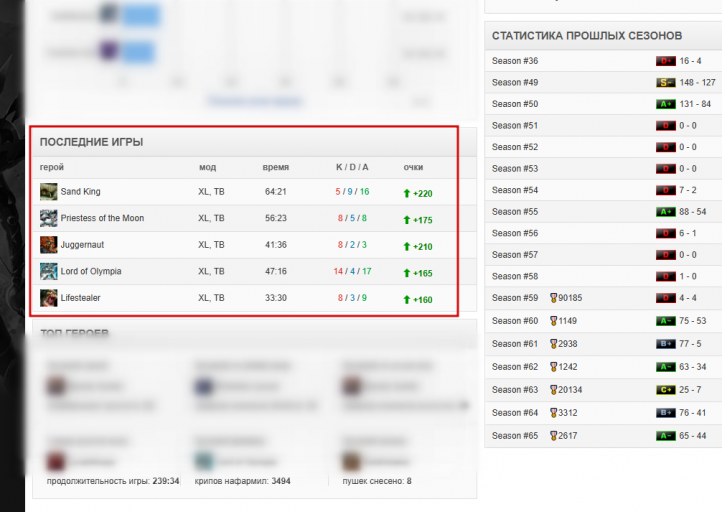This screenshot has width=722, height=512.
Task: Click the medal icon next to 2938
Action: pyautogui.click(x=553, y=344)
